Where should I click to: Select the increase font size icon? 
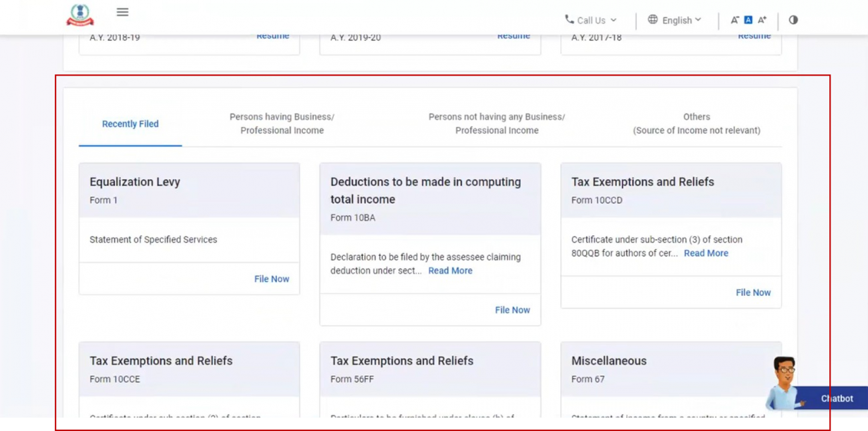(762, 19)
